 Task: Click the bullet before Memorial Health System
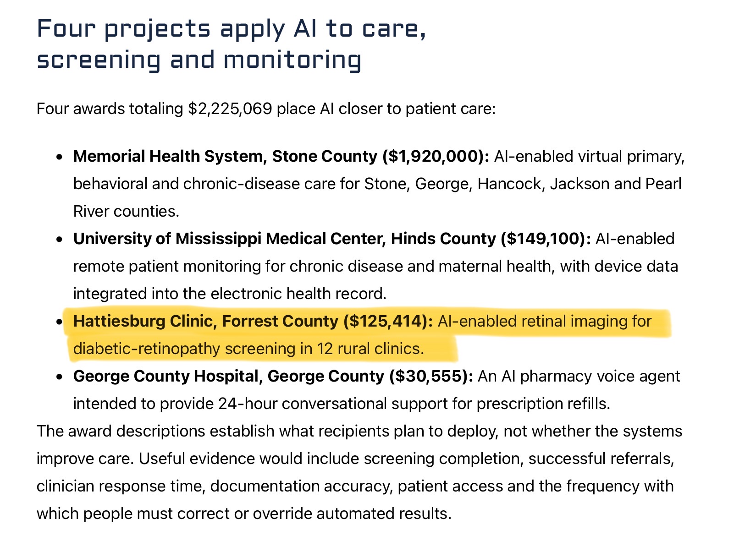(59, 157)
